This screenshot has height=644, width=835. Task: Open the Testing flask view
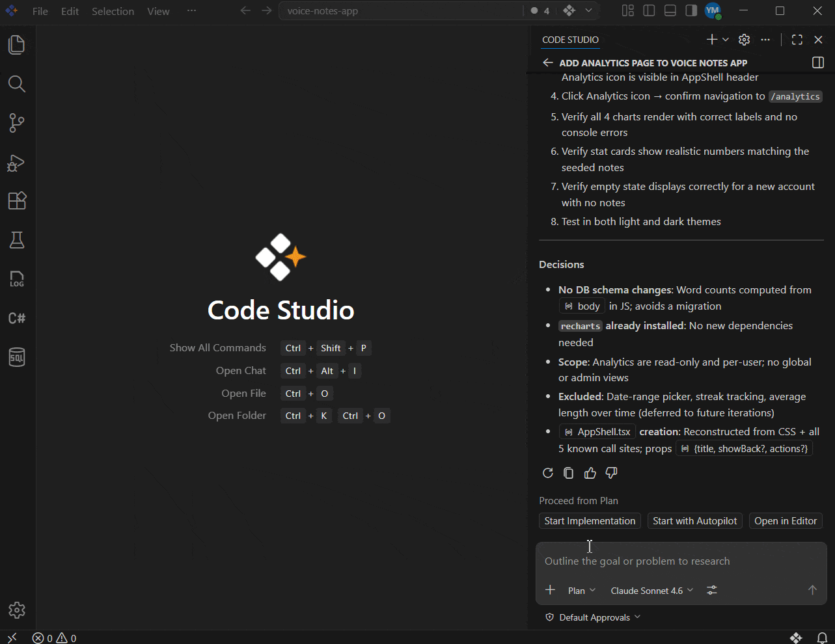click(17, 240)
